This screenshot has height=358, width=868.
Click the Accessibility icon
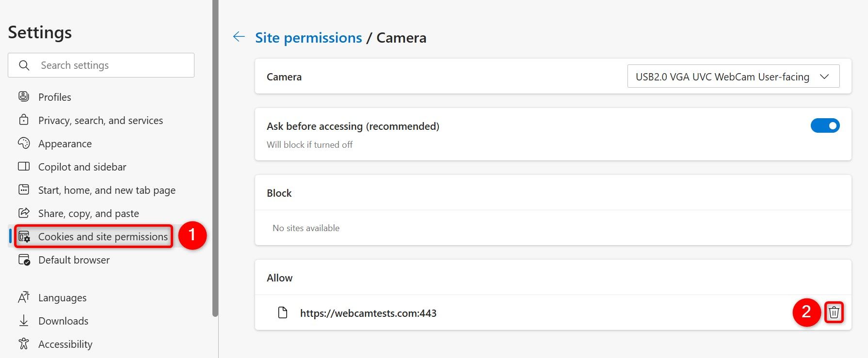(x=24, y=344)
